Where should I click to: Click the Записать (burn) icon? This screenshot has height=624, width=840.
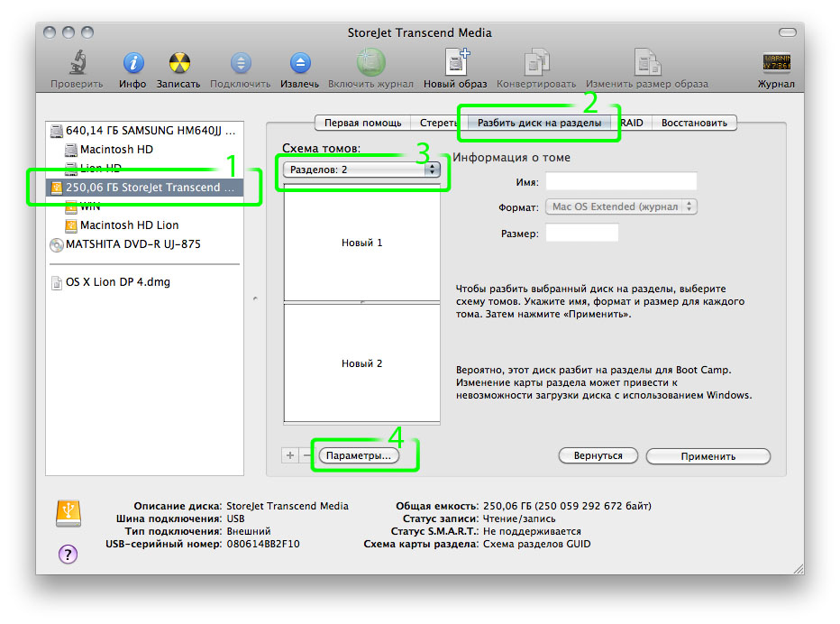(x=178, y=65)
